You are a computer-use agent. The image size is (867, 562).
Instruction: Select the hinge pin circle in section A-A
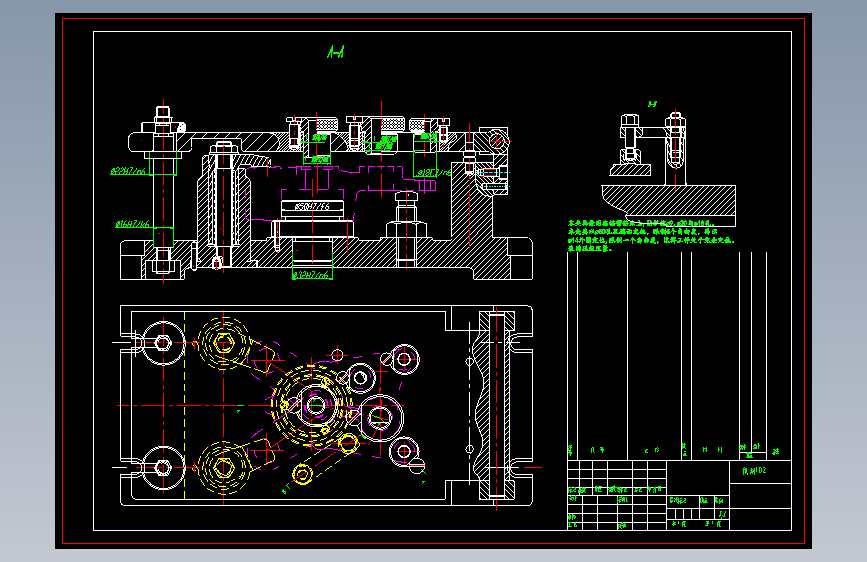coord(497,140)
